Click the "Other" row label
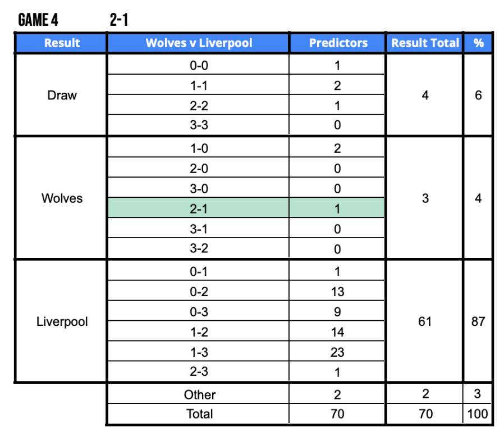The height and width of the screenshot is (436, 504). click(199, 394)
